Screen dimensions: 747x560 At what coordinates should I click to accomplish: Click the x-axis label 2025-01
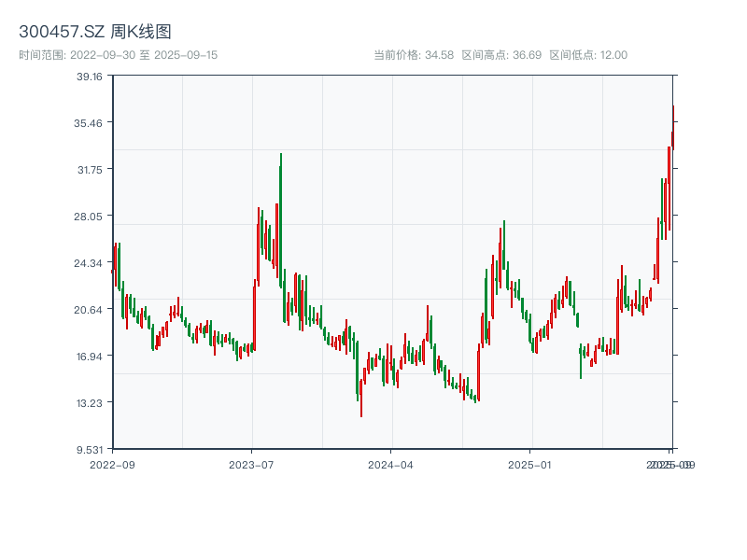tap(529, 465)
